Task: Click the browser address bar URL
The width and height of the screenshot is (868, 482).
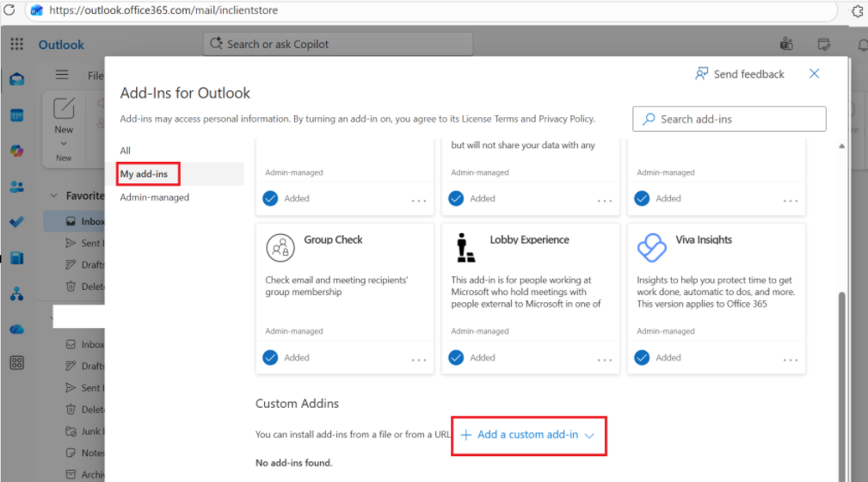Action: pos(163,10)
